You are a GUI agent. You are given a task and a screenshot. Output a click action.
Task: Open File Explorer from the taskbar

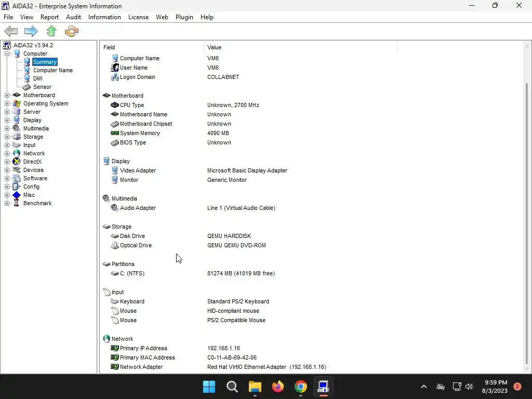tap(255, 387)
